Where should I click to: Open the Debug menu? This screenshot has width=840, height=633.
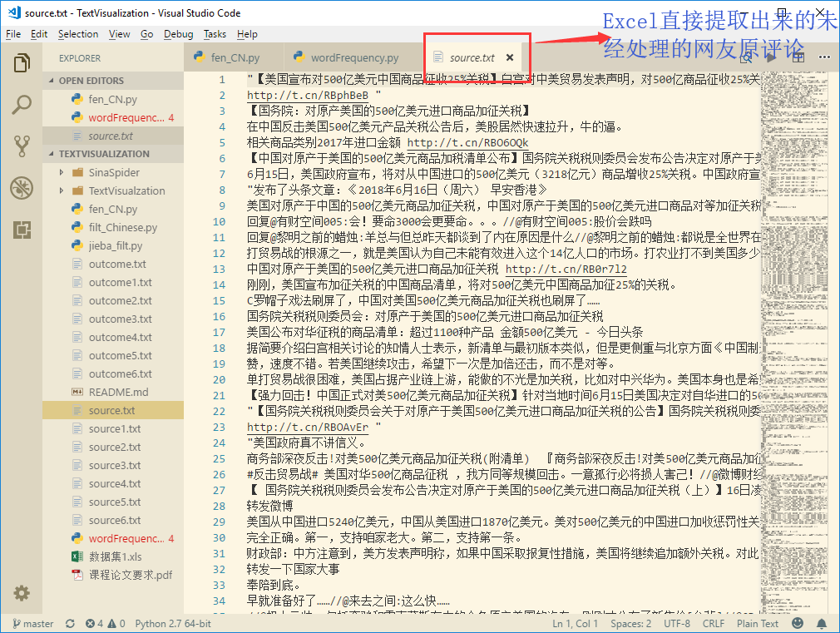[x=178, y=34]
